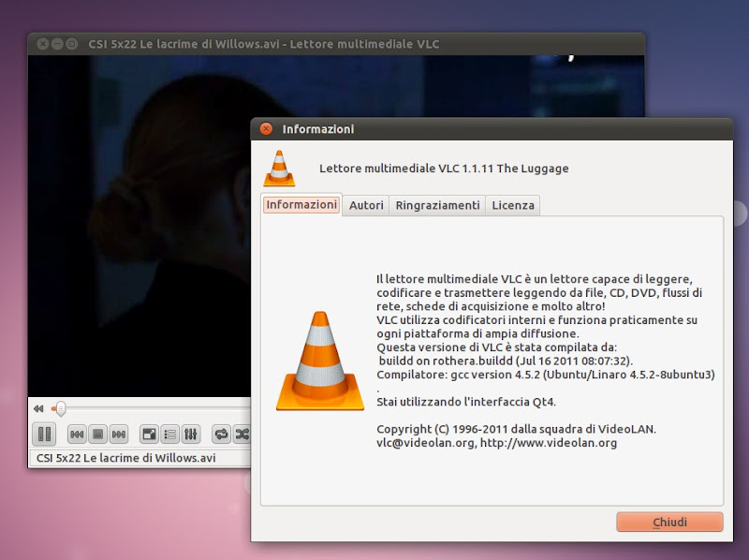Click the 'vlc@videolan.org' email text
Image resolution: width=749 pixels, height=560 pixels.
click(x=426, y=442)
